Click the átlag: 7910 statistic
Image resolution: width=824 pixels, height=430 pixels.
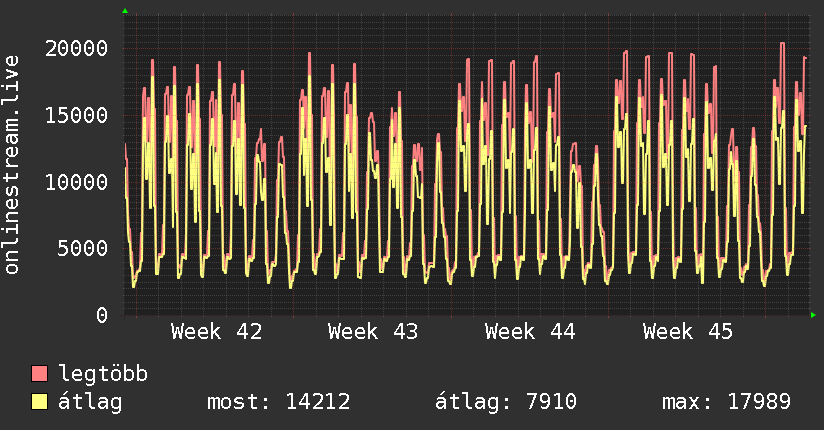click(x=506, y=402)
